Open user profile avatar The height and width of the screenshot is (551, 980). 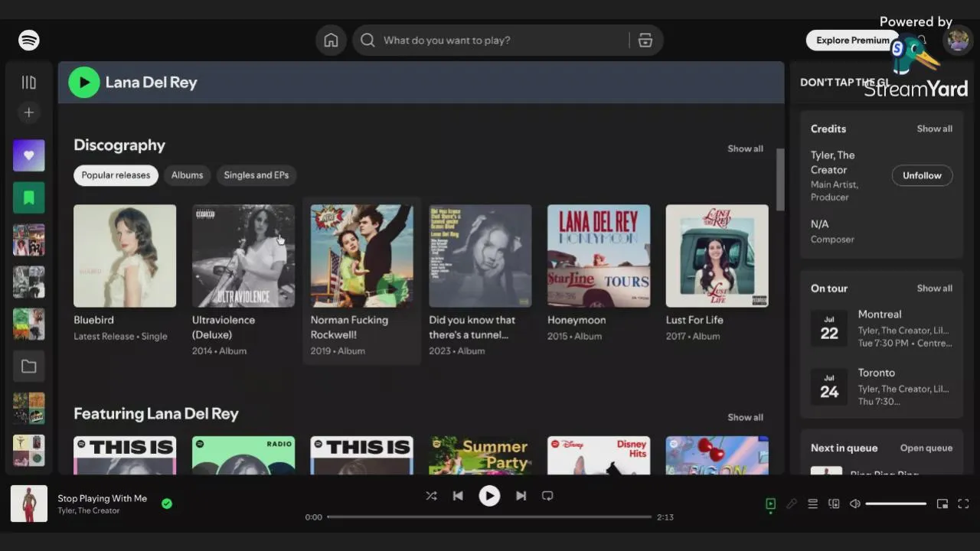coord(958,41)
